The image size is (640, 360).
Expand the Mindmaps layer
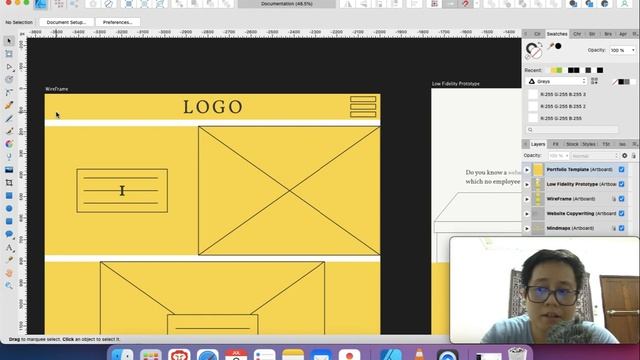[x=527, y=229]
